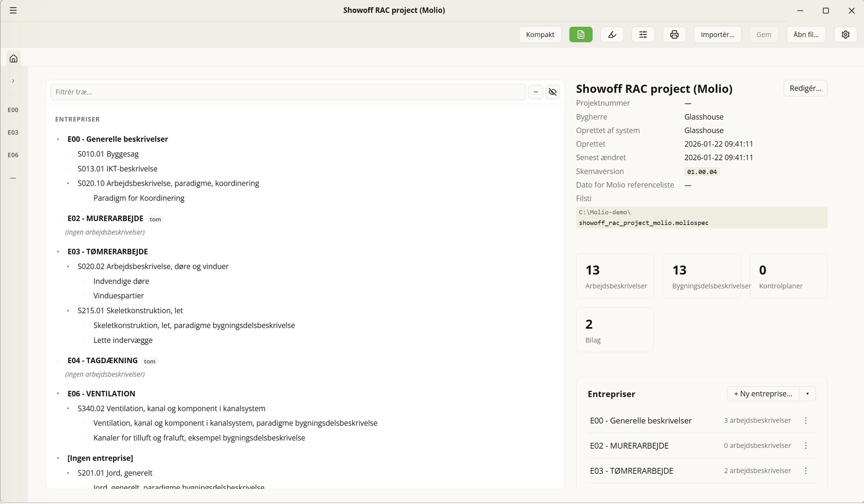864x504 pixels.
Task: Select Indvendige døre tree item
Action: coord(121,281)
